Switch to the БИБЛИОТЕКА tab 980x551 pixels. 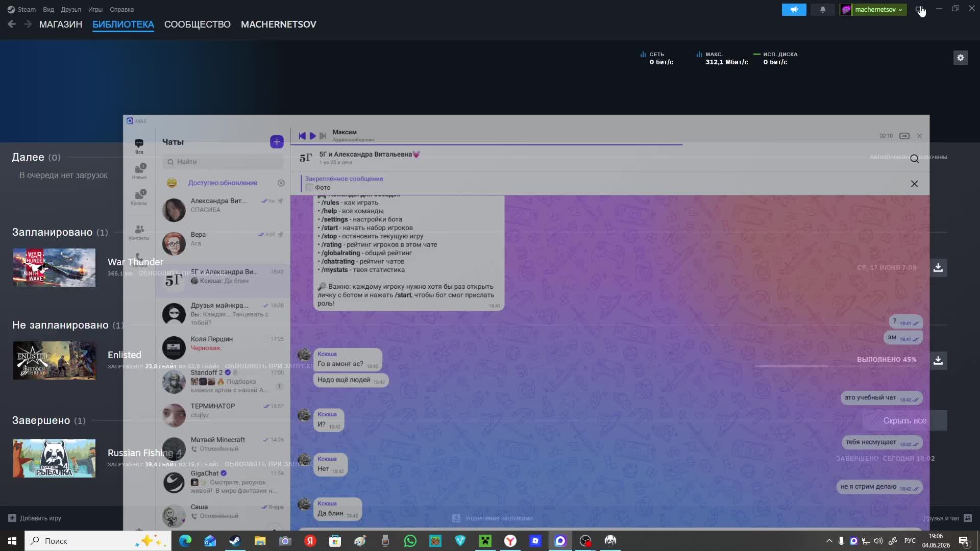(x=123, y=24)
